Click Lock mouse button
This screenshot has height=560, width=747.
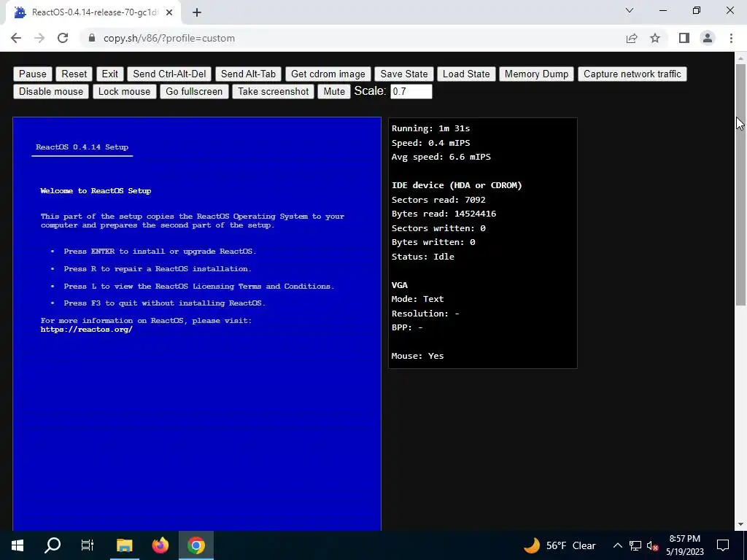[124, 91]
